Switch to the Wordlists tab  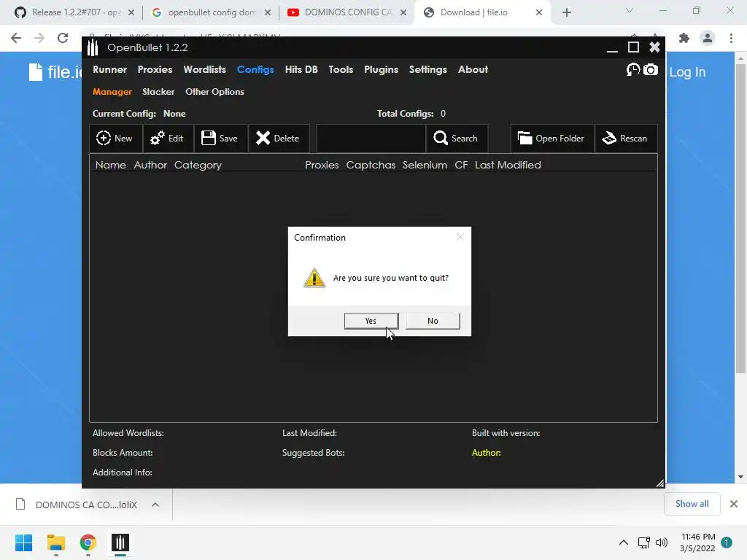[x=204, y=69]
